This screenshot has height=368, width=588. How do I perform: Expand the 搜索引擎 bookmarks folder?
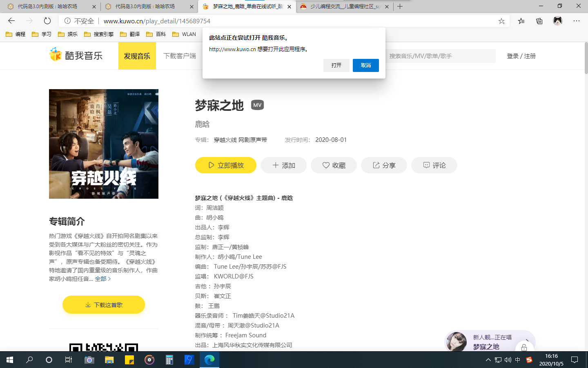coord(99,34)
